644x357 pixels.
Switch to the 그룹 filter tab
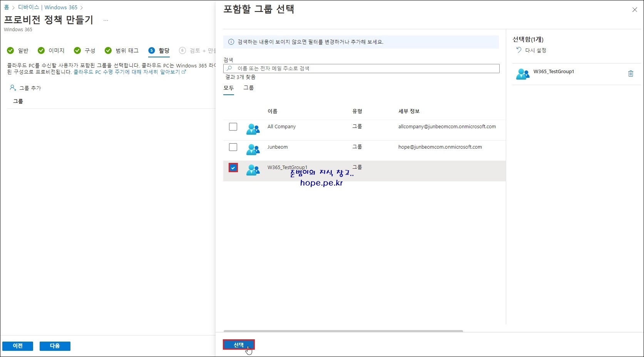249,88
